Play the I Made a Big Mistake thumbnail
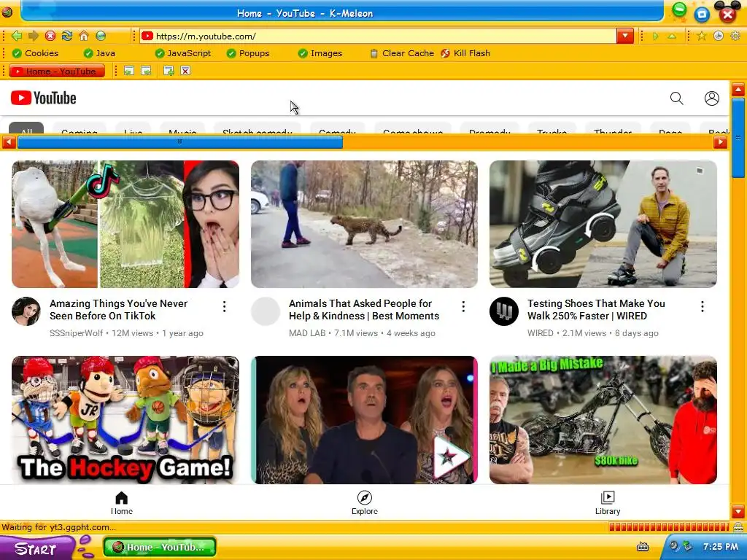Image resolution: width=747 pixels, height=560 pixels. (x=603, y=419)
